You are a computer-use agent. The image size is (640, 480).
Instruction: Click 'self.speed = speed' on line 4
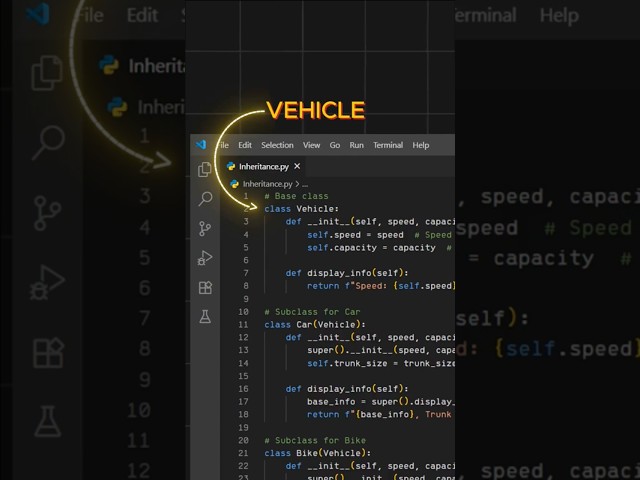[x=355, y=235]
